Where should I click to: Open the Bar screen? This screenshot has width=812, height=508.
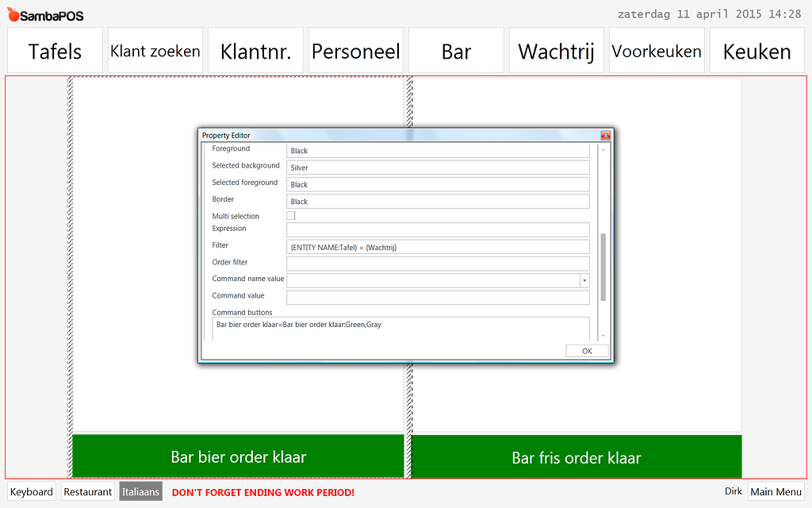pyautogui.click(x=456, y=50)
